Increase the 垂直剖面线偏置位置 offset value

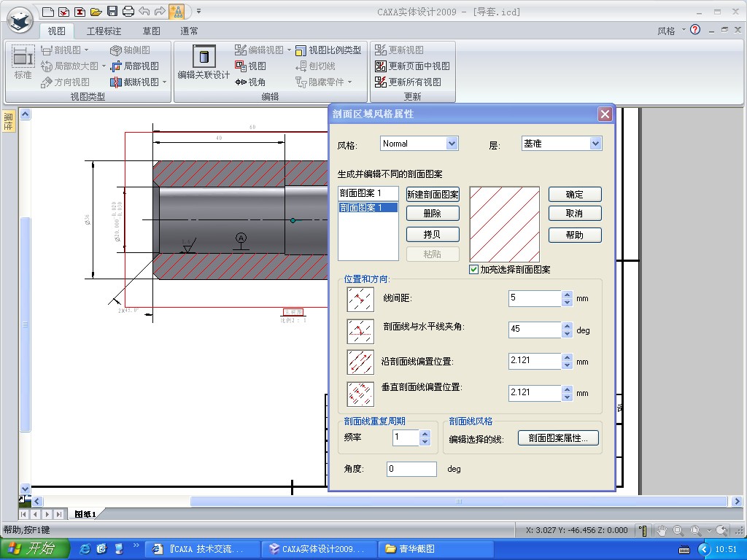[567, 389]
